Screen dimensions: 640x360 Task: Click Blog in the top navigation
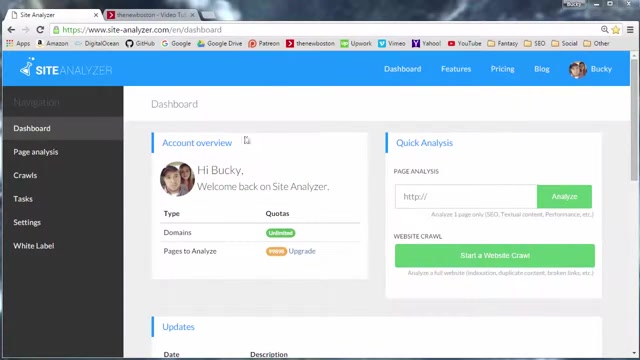542,69
